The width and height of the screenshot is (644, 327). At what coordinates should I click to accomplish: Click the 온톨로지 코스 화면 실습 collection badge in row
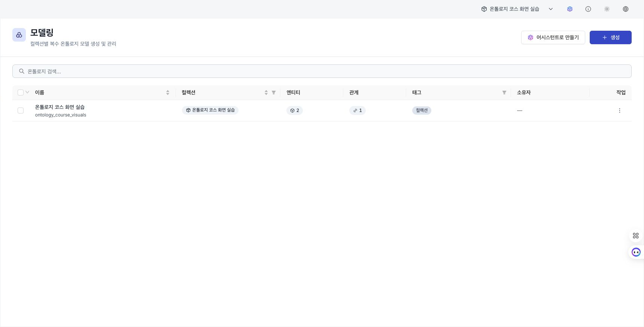coord(210,110)
